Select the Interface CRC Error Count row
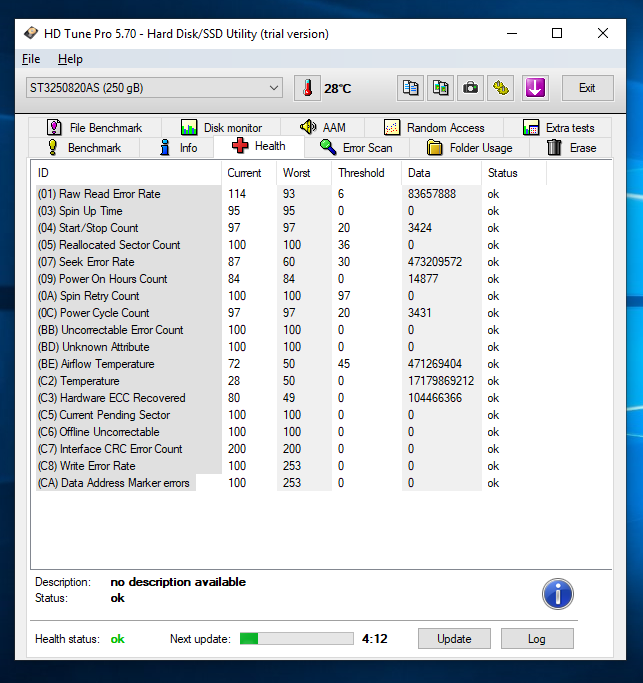The image size is (643, 683). point(291,449)
